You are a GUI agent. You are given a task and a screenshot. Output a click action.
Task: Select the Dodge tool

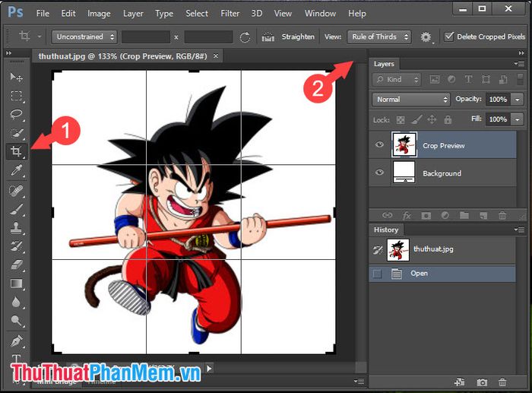[16, 320]
